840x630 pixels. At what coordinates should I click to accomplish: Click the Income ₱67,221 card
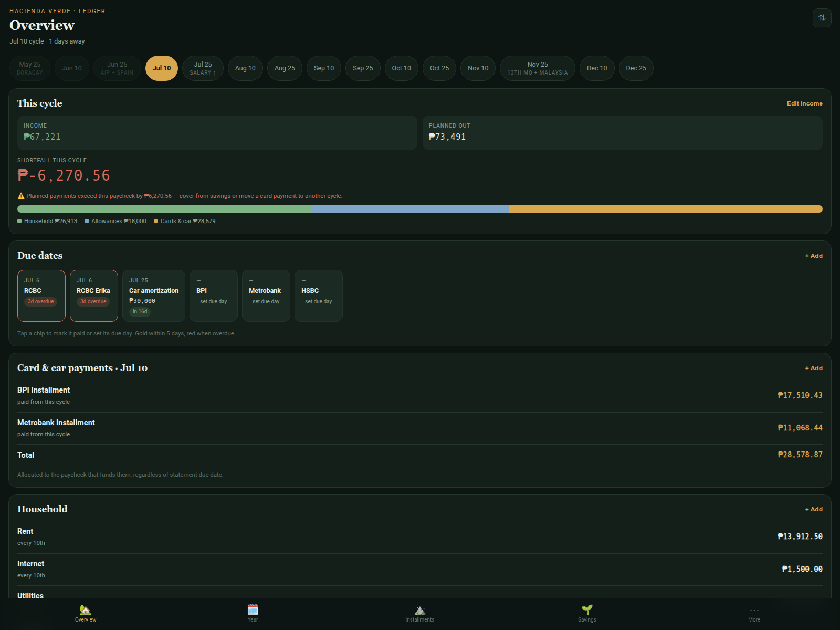point(217,133)
